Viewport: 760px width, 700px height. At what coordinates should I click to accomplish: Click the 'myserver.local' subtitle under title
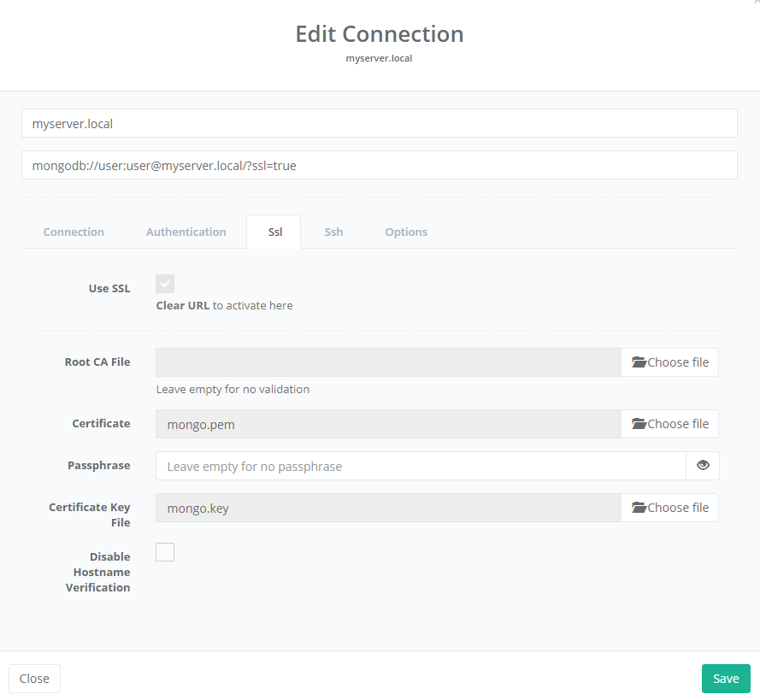pos(379,58)
